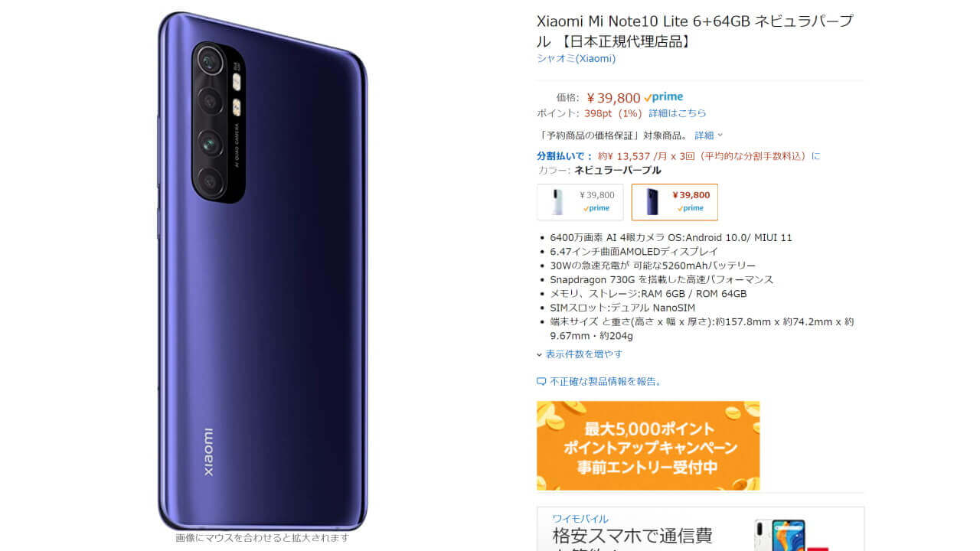The height and width of the screenshot is (551, 980).
Task: Click the prime logo in purple variant box
Action: tap(691, 208)
